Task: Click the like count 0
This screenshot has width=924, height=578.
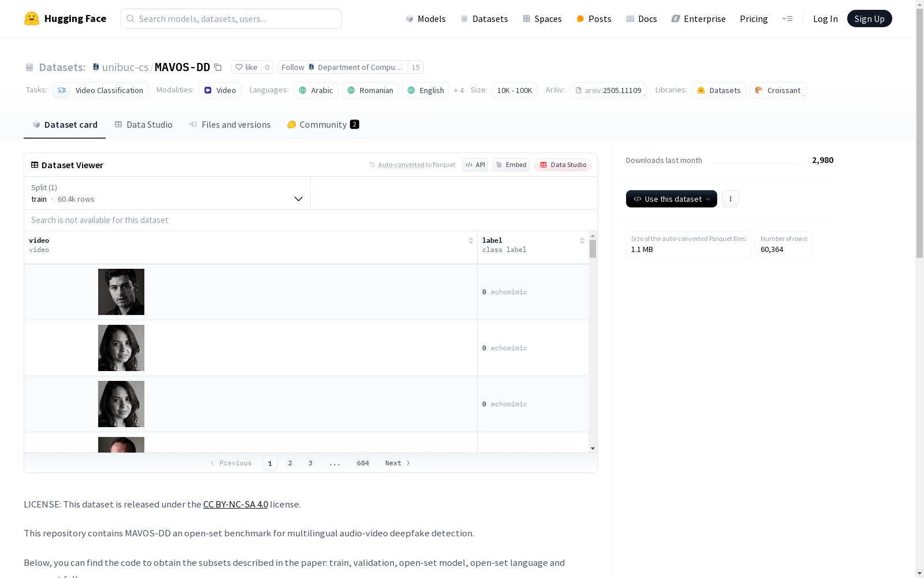Action: pyautogui.click(x=267, y=67)
